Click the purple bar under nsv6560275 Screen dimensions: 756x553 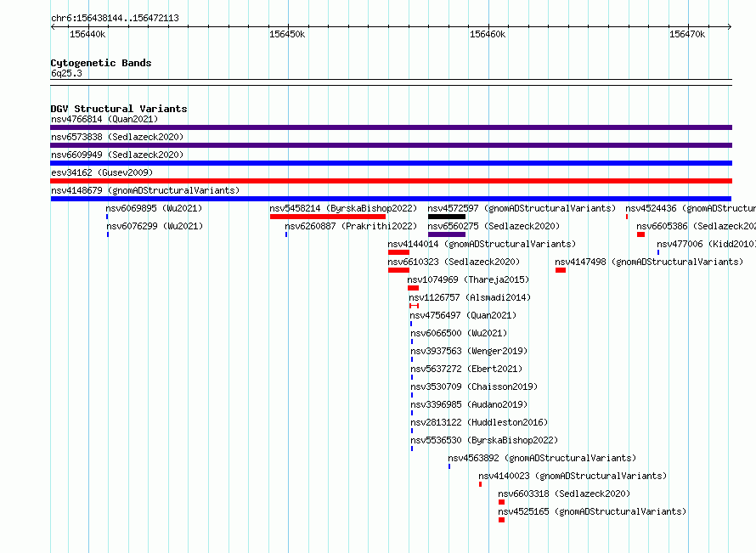coord(447,234)
